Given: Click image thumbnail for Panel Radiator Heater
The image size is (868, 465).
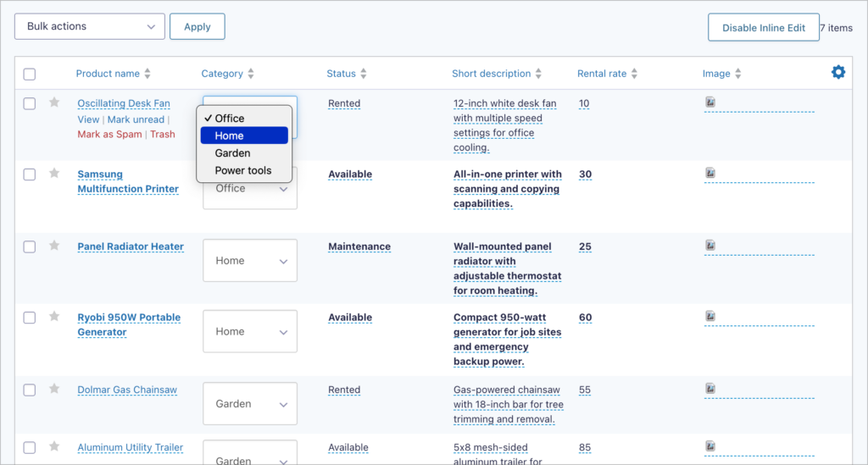Looking at the screenshot, I should point(710,245).
